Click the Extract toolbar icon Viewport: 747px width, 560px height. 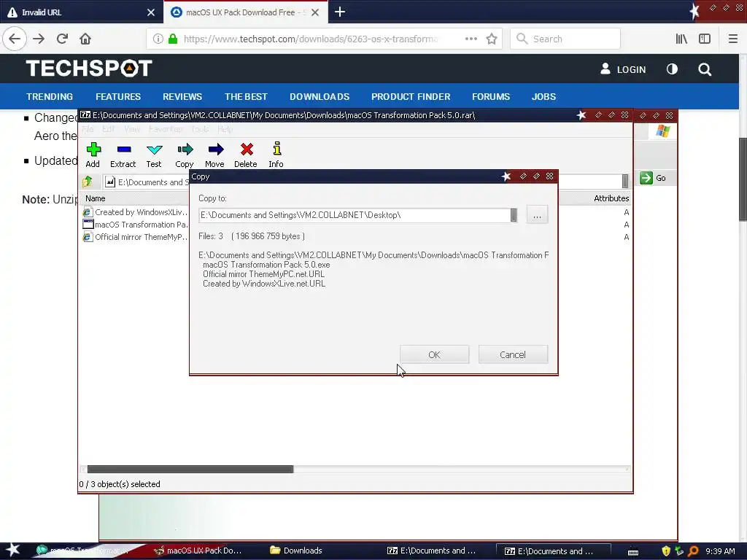pyautogui.click(x=123, y=155)
